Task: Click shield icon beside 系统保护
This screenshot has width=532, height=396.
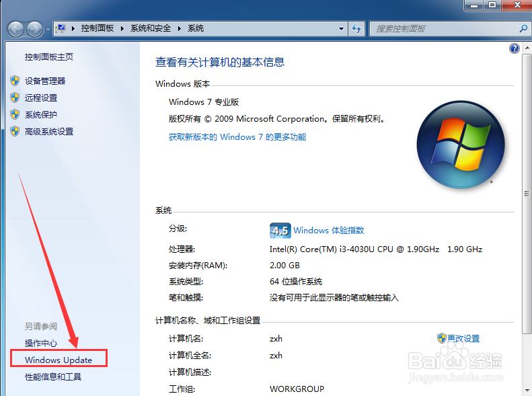Action: (15, 114)
